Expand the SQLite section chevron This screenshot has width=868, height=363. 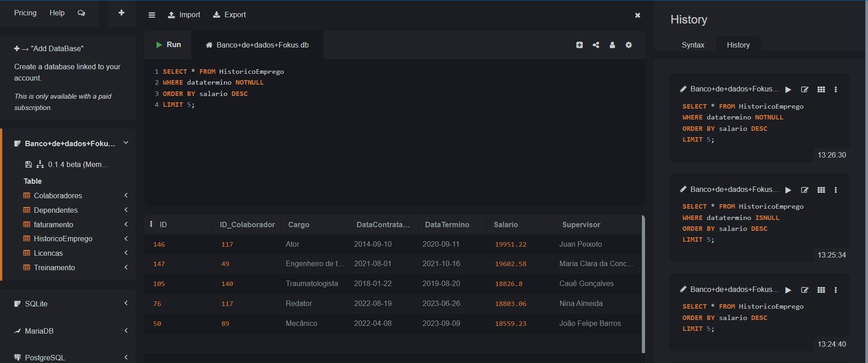[126, 303]
